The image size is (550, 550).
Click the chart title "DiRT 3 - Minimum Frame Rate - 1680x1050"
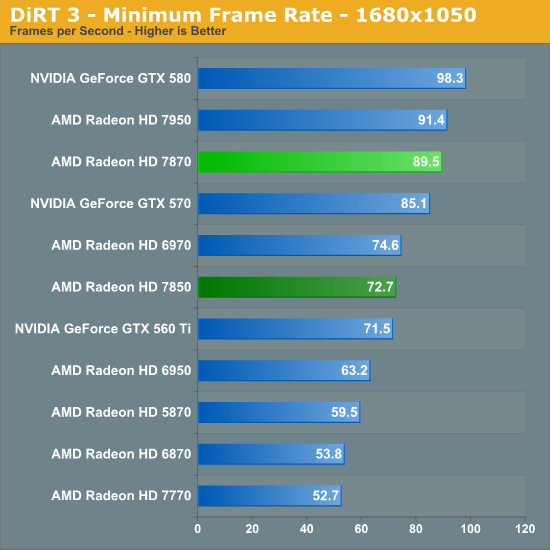pos(243,15)
